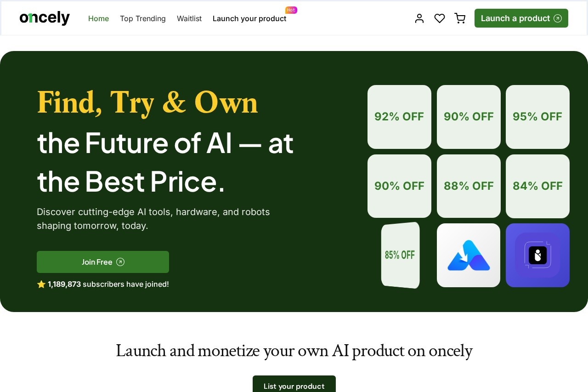Open the Waitlist page
This screenshot has width=588, height=392.
189,19
